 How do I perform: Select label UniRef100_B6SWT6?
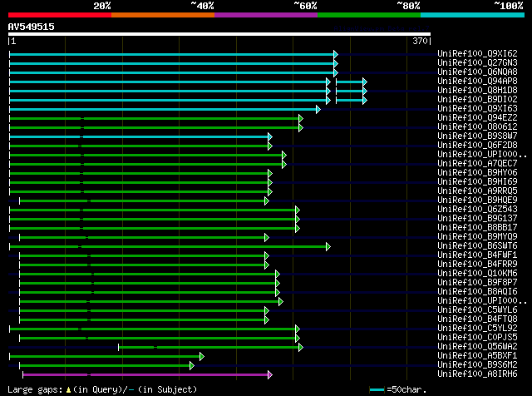coord(477,246)
